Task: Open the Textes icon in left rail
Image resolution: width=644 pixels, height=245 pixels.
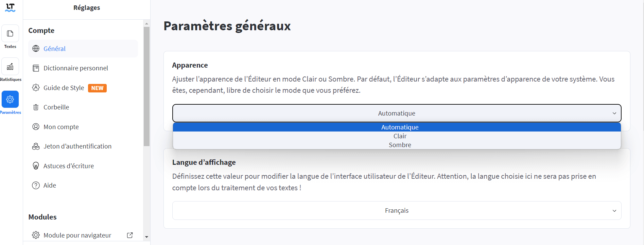Action: [10, 33]
